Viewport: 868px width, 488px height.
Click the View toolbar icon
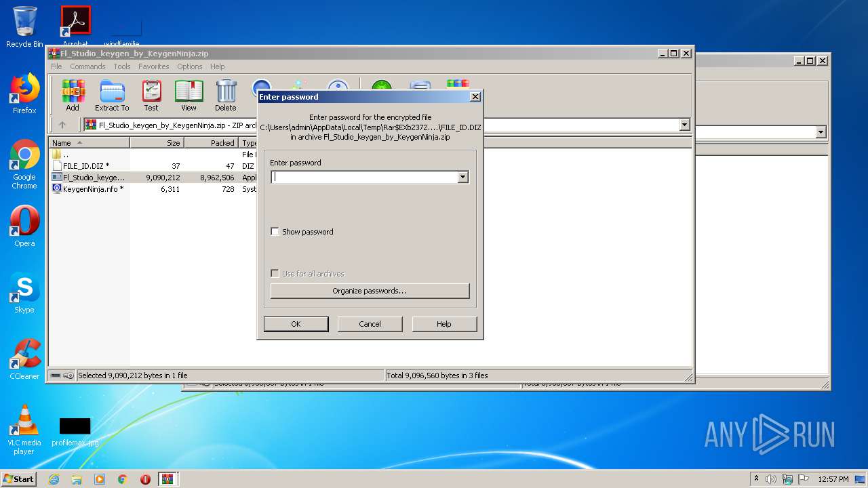(189, 95)
